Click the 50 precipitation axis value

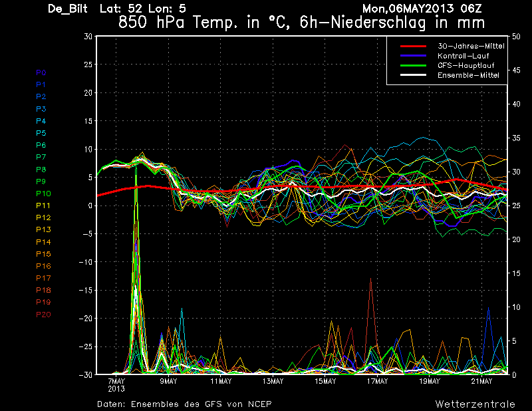[516, 37]
